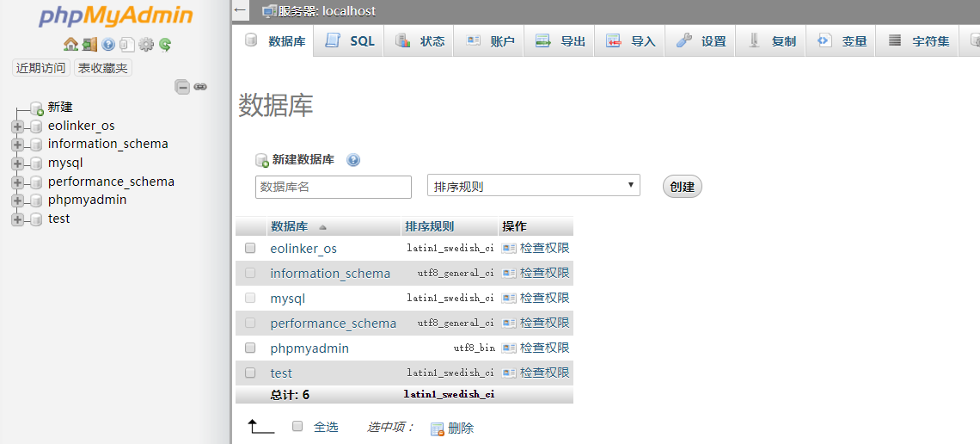Sort by the 数据库 column header
Image resolution: width=980 pixels, height=444 pixels.
[289, 226]
